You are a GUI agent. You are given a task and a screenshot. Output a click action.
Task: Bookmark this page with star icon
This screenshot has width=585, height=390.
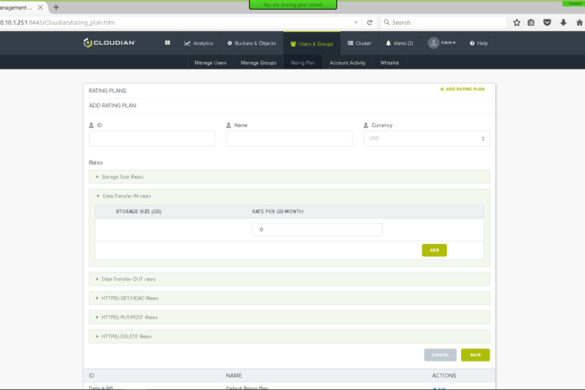coord(517,23)
